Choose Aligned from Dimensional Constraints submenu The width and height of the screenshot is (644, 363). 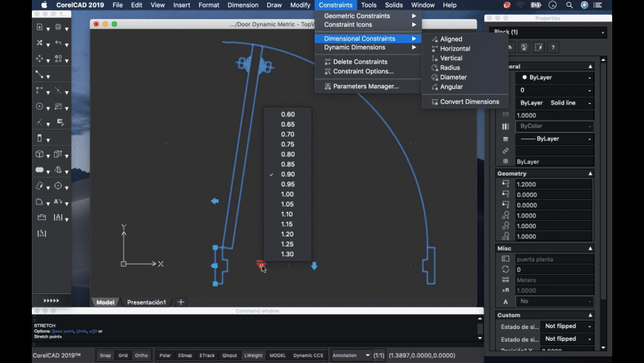tap(451, 39)
